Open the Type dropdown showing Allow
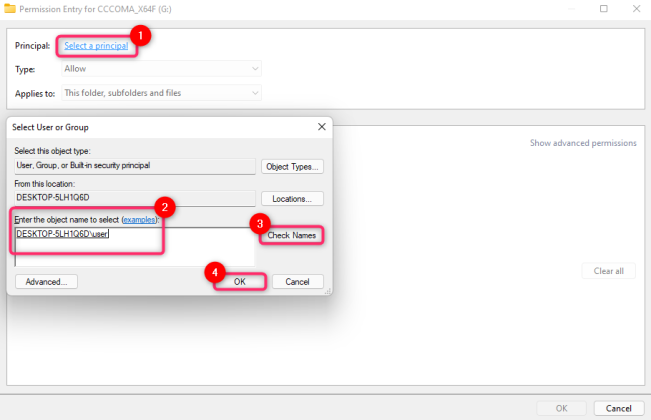Image resolution: width=651 pixels, height=420 pixels. click(x=162, y=69)
